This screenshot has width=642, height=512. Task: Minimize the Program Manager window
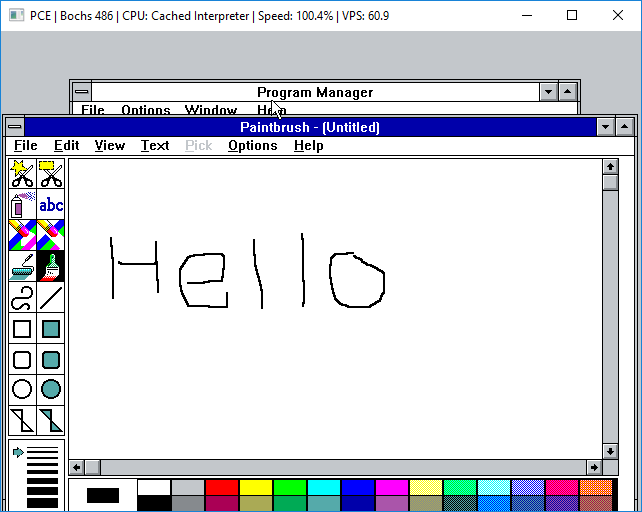[x=549, y=92]
